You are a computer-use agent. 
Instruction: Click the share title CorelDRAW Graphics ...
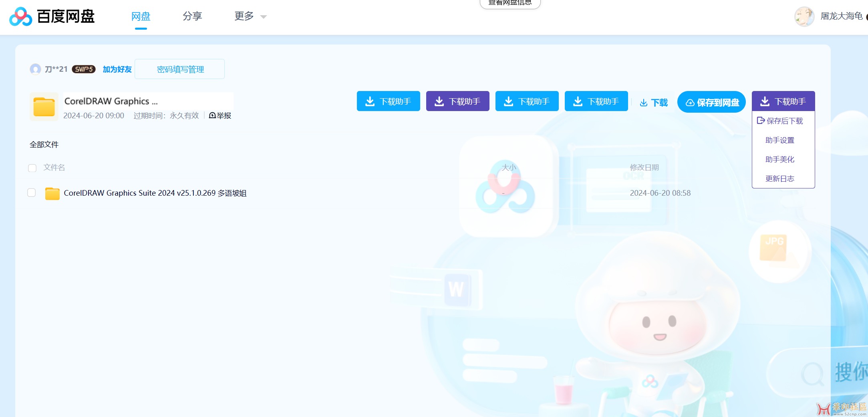[x=111, y=101]
